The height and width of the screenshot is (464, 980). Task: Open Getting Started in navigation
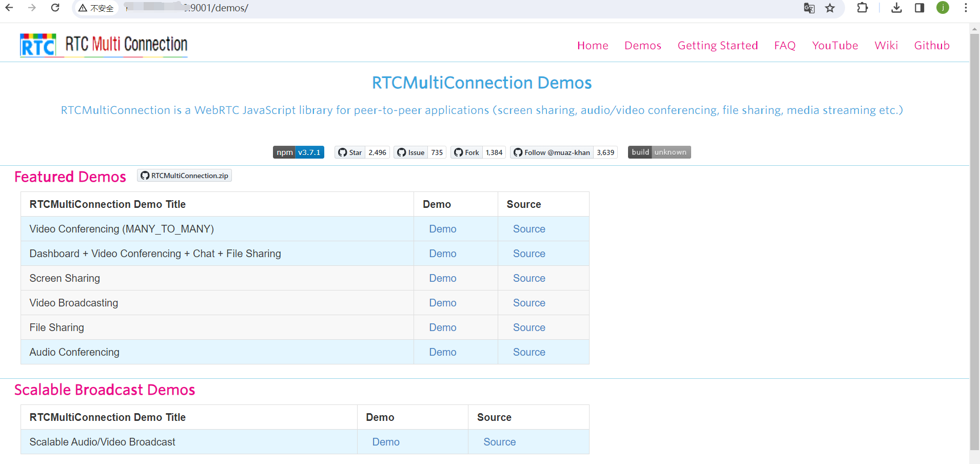(x=718, y=46)
